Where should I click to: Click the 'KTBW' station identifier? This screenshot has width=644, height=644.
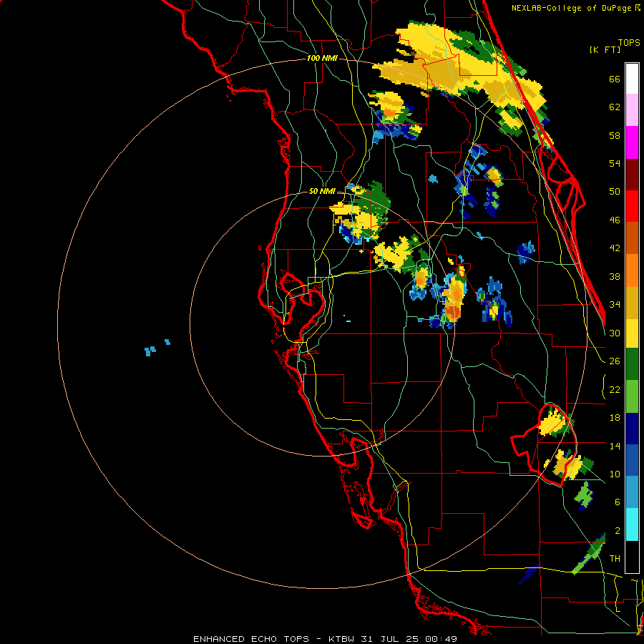pos(343,639)
